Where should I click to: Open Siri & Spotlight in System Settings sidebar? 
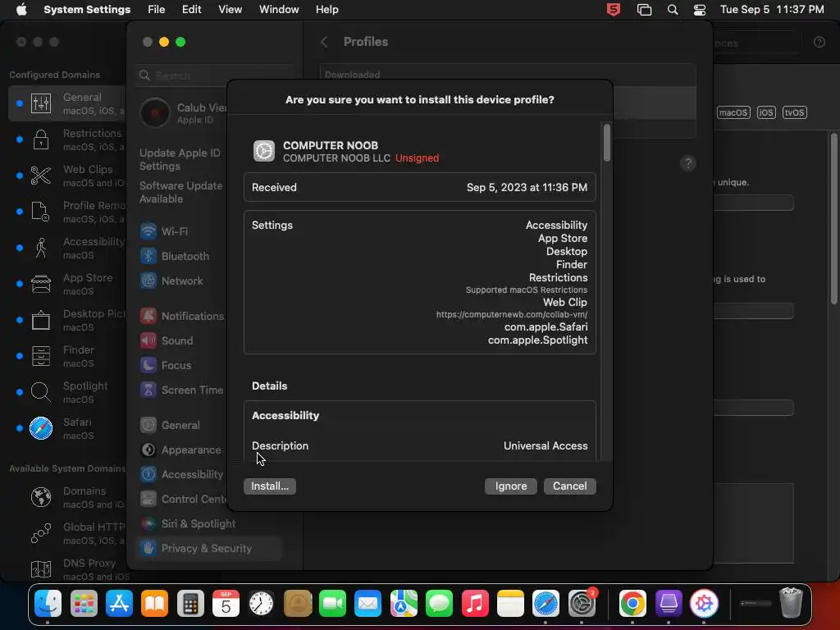click(x=189, y=524)
